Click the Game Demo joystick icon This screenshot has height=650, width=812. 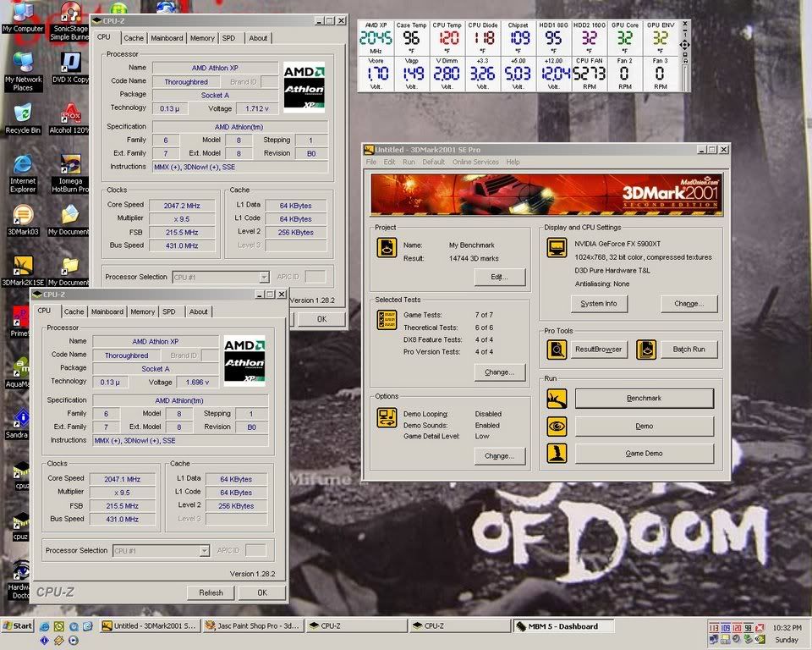click(557, 454)
